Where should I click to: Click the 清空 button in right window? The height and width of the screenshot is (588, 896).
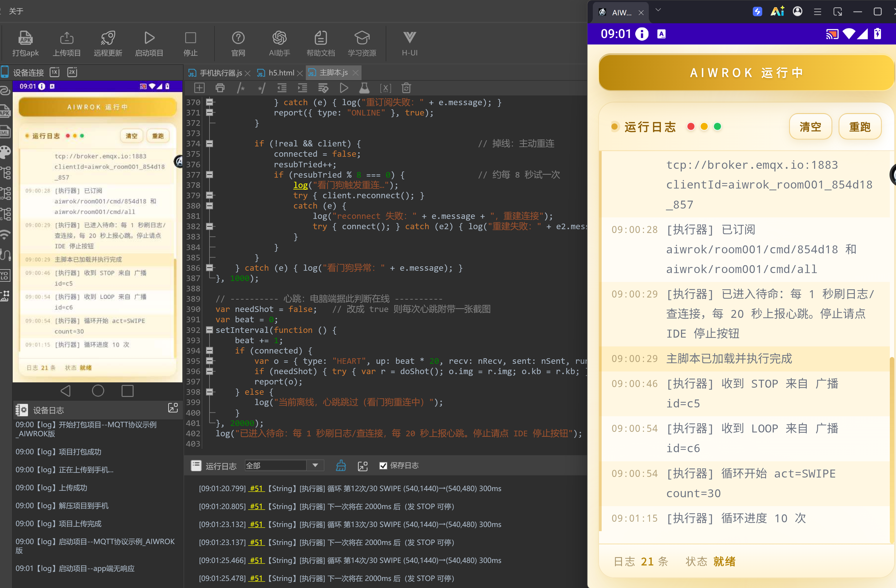810,126
